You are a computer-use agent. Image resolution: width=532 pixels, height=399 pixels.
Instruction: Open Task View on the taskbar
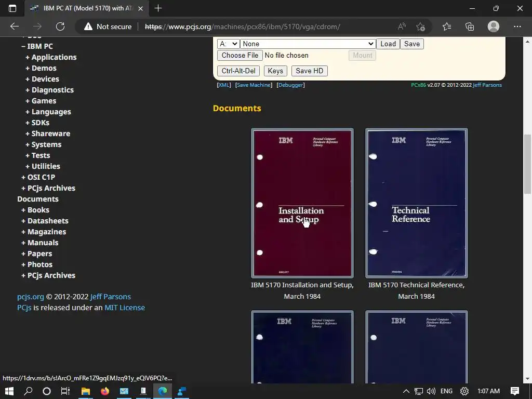65,391
